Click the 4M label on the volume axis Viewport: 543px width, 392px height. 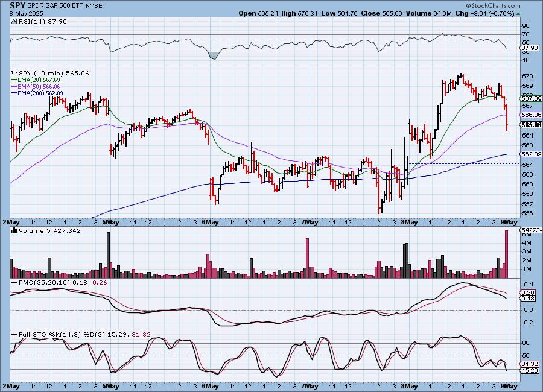(x=527, y=243)
